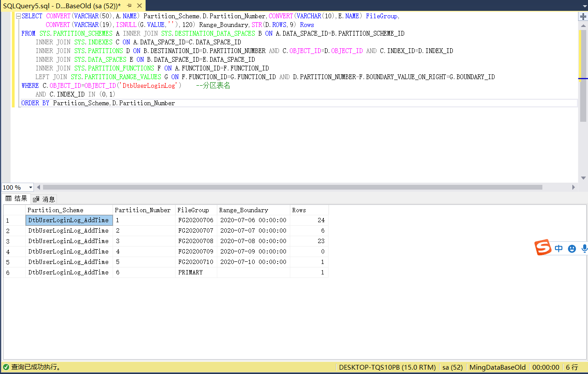The width and height of the screenshot is (588, 374).
Task: Click the Rows cell showing 6
Action: coord(309,230)
